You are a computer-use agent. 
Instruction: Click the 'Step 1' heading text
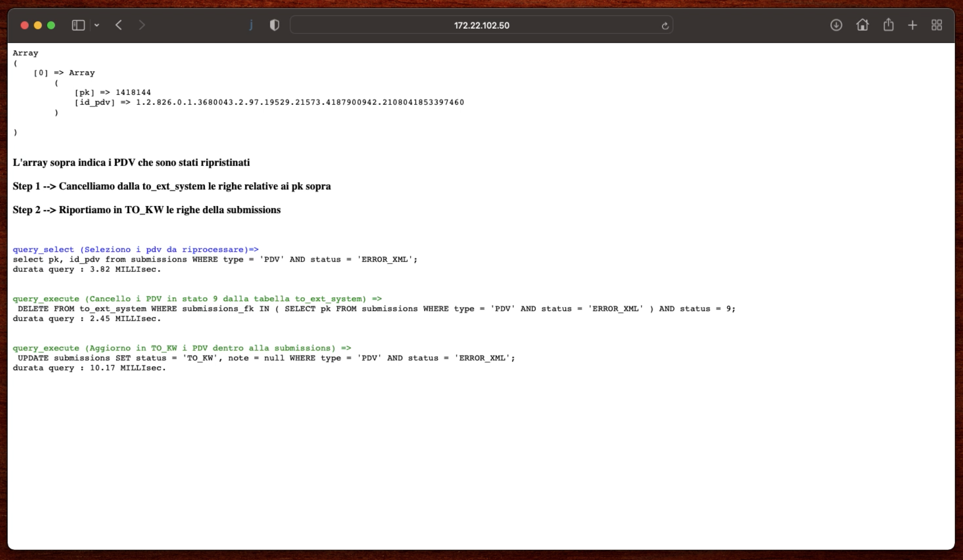tap(172, 186)
